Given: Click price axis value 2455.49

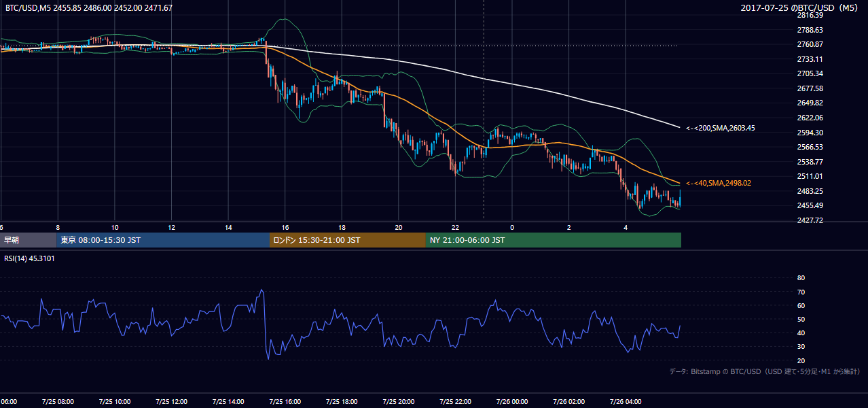Looking at the screenshot, I should tap(810, 205).
